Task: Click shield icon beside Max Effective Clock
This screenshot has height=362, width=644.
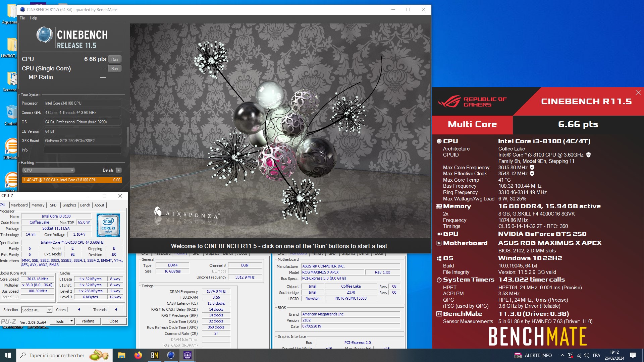Action: (532, 174)
